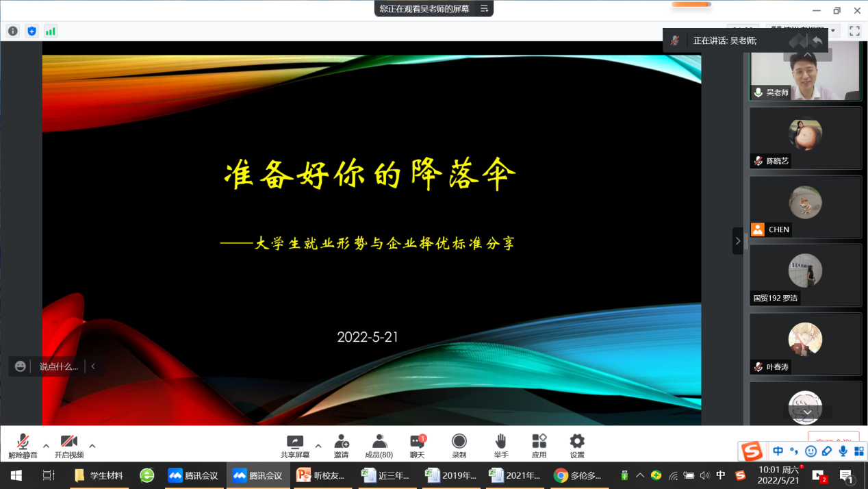This screenshot has width=868, height=489.
Task: Open the 成员(80) members list
Action: (x=379, y=445)
